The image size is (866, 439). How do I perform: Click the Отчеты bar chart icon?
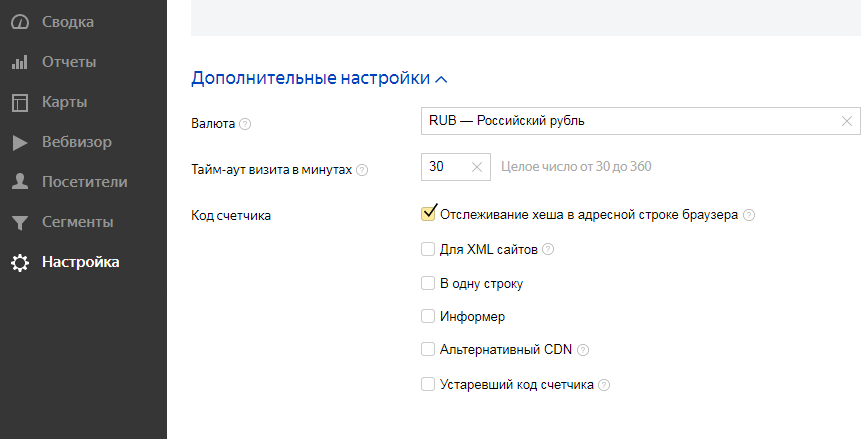coord(20,62)
